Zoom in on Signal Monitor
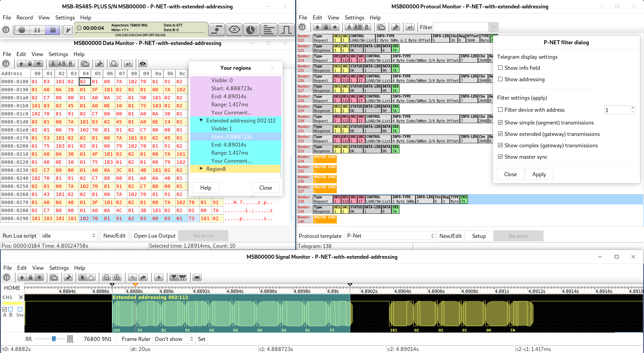Screen dimensions: 644x353 (x=117, y=278)
